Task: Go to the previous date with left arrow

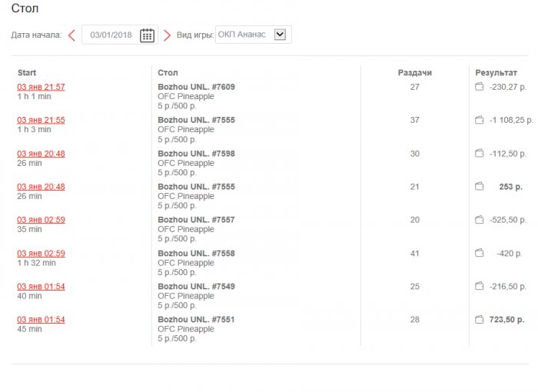Action: pyautogui.click(x=71, y=35)
